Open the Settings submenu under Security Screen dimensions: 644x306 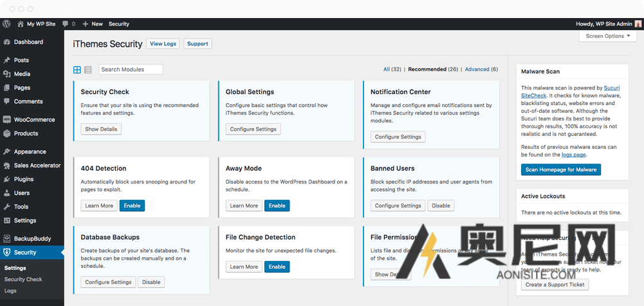pos(15,268)
